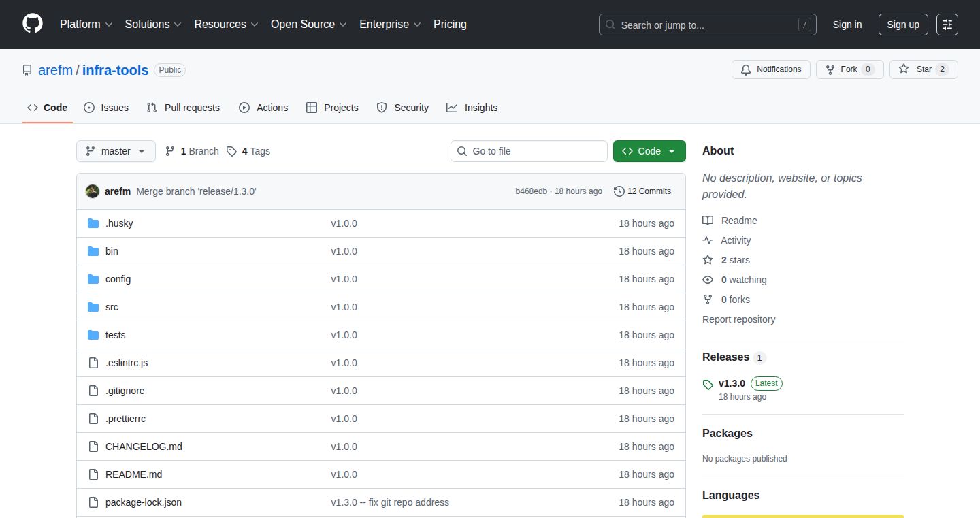View the 4 Tags link

[x=248, y=151]
